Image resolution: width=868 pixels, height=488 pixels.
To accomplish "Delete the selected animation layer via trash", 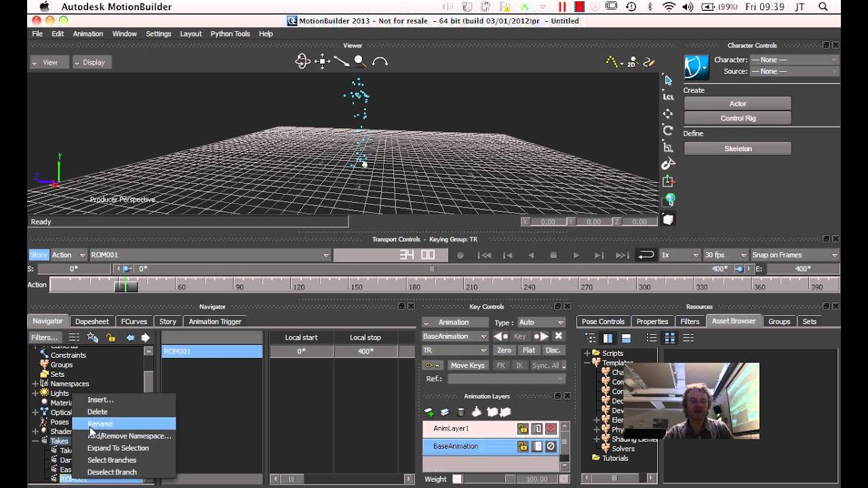I will (x=461, y=412).
